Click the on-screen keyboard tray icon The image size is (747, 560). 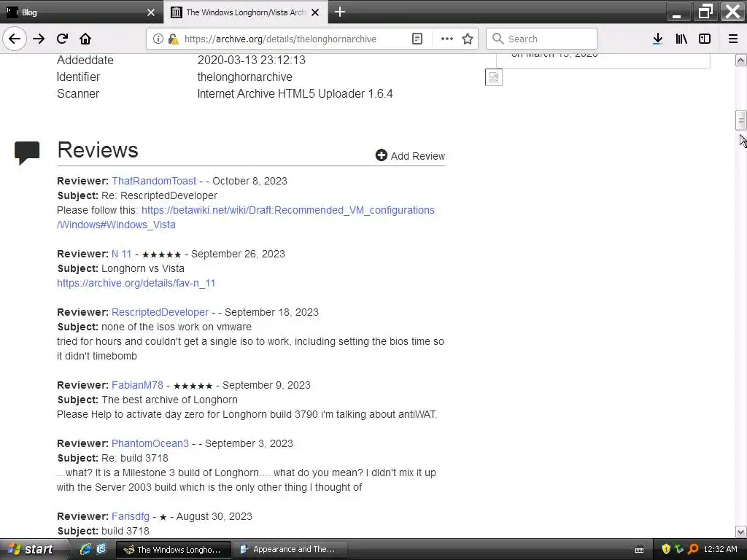(639, 550)
